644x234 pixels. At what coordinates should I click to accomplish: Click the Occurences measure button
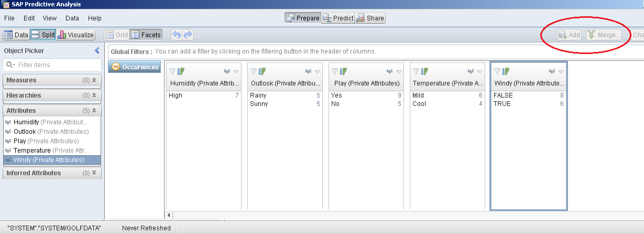tap(134, 67)
